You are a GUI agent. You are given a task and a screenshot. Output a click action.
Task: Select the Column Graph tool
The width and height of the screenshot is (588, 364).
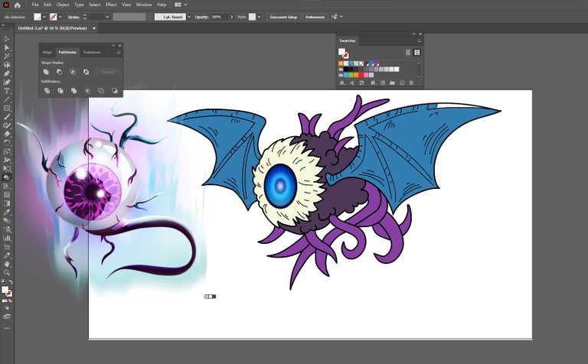click(x=7, y=238)
